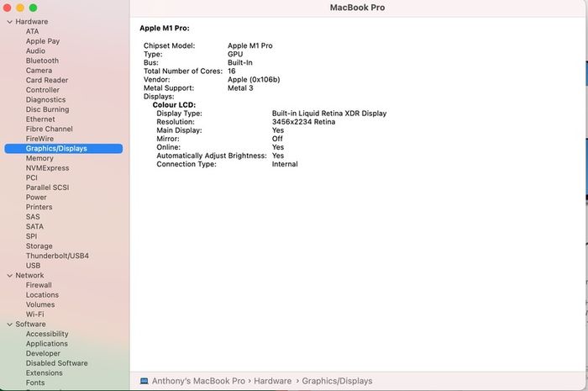Collapse the Software section chevron

click(x=10, y=325)
